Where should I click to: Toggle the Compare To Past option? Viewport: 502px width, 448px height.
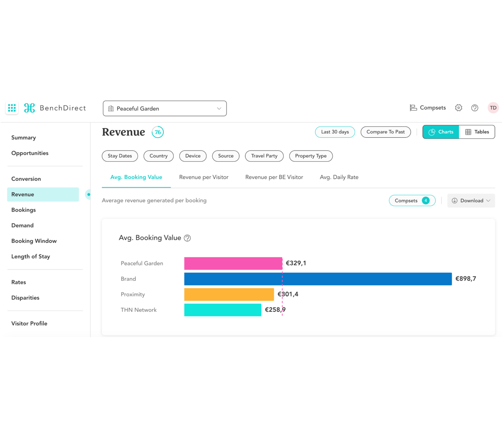tap(385, 132)
